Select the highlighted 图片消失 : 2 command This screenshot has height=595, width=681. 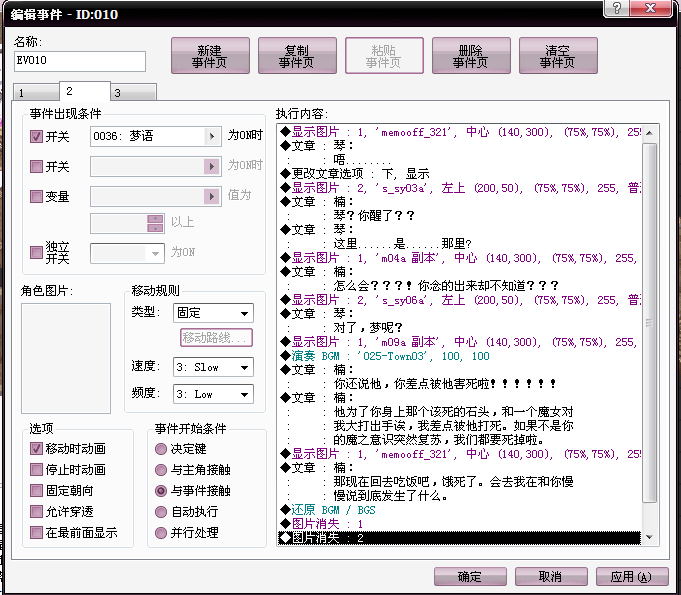point(459,538)
